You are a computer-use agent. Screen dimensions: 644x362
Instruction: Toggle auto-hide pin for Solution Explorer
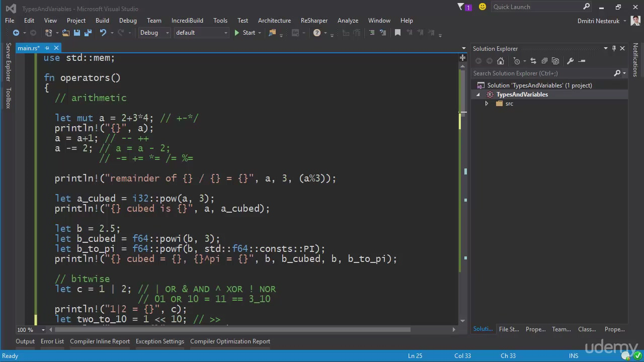pos(614,48)
